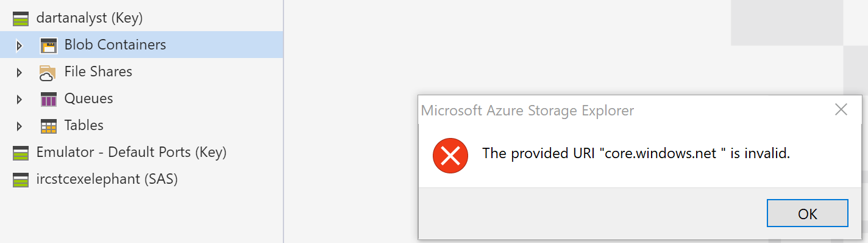This screenshot has width=868, height=243.
Task: Expand the Blob Containers node arrow
Action: click(19, 45)
